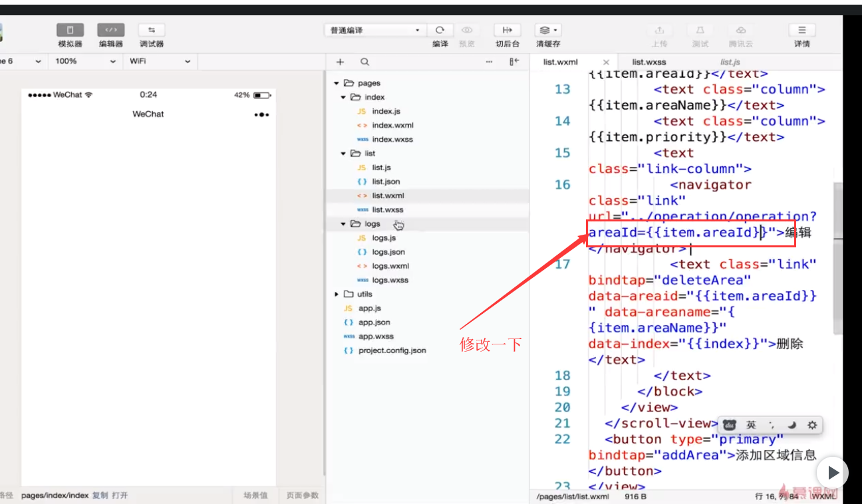Click the 上传 upload icon
The image size is (862, 504).
659,30
